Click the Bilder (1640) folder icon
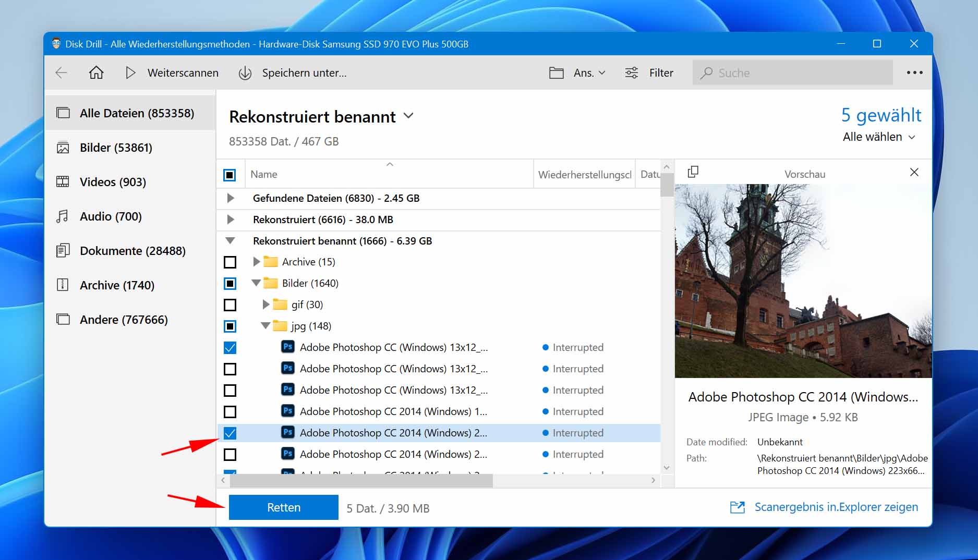The image size is (978, 560). click(x=271, y=283)
